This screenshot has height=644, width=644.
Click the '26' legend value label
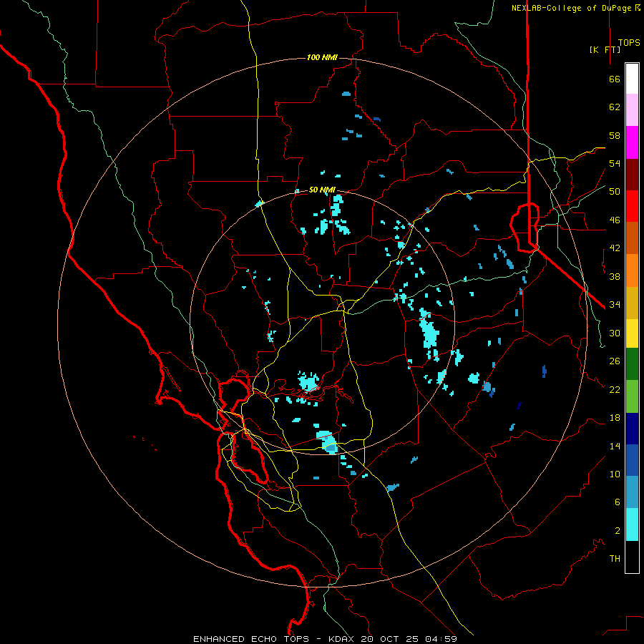615,361
